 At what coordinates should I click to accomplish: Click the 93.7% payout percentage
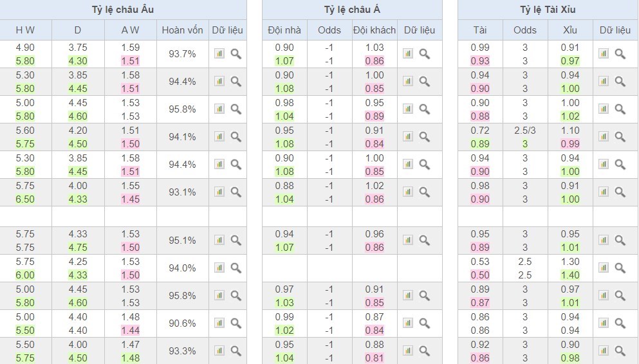click(182, 54)
